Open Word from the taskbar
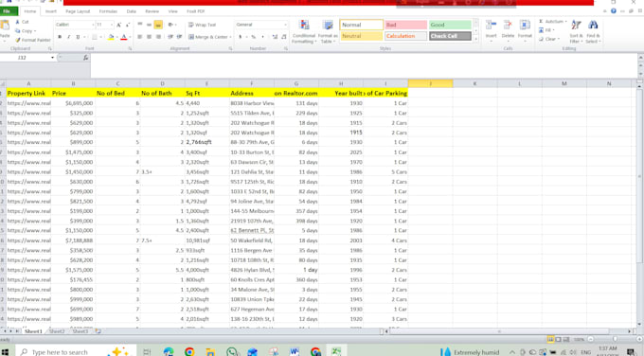The width and height of the screenshot is (644, 356). tap(295, 352)
